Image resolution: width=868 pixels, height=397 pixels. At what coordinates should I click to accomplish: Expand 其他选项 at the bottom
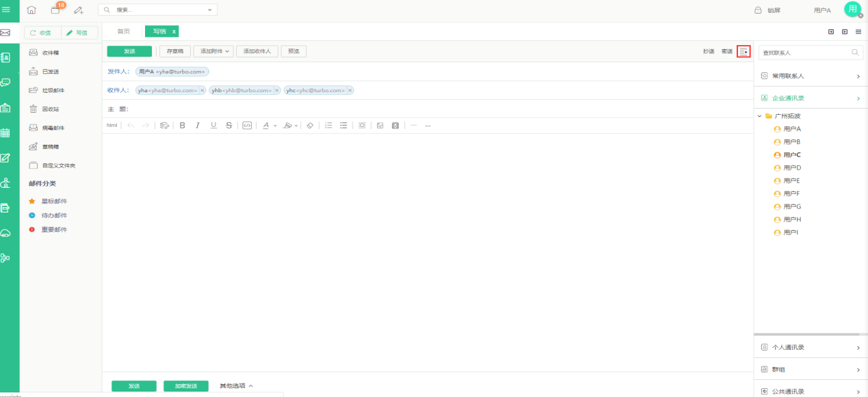pyautogui.click(x=236, y=386)
